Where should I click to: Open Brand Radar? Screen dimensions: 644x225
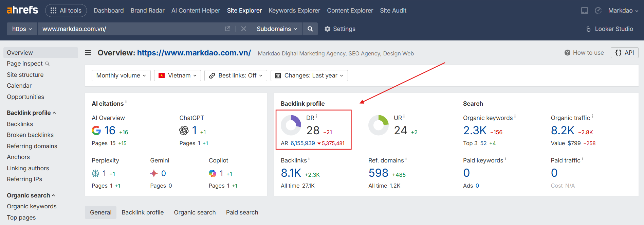[x=148, y=11]
